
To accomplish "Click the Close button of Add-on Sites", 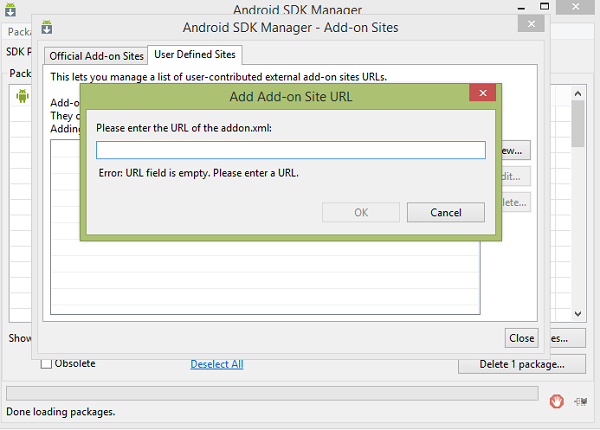I will [521, 338].
